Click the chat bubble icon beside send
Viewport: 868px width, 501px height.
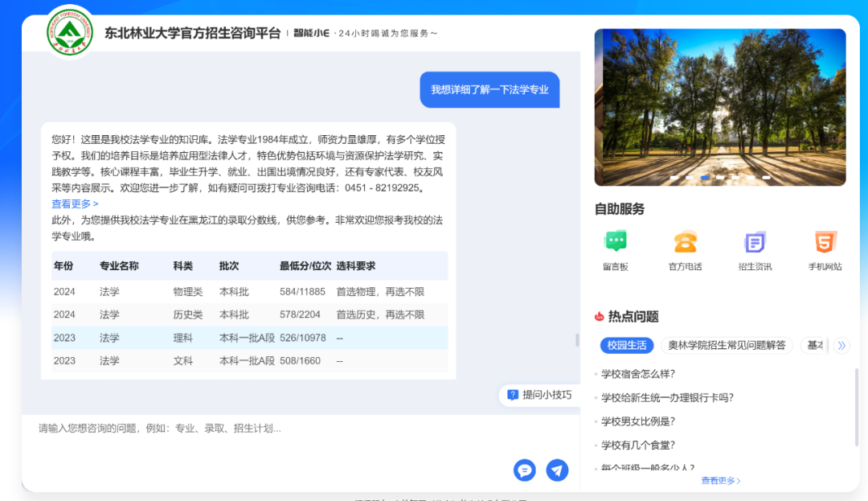(525, 470)
